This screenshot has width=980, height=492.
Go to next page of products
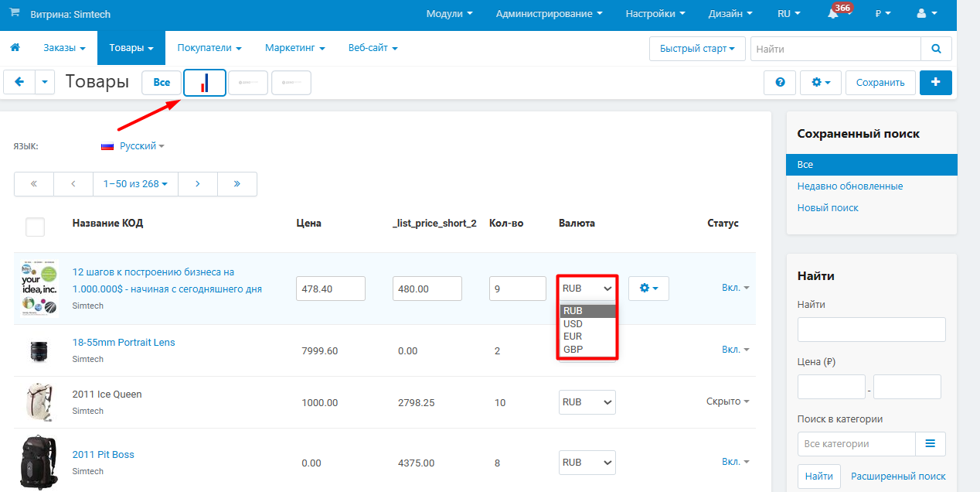point(198,184)
